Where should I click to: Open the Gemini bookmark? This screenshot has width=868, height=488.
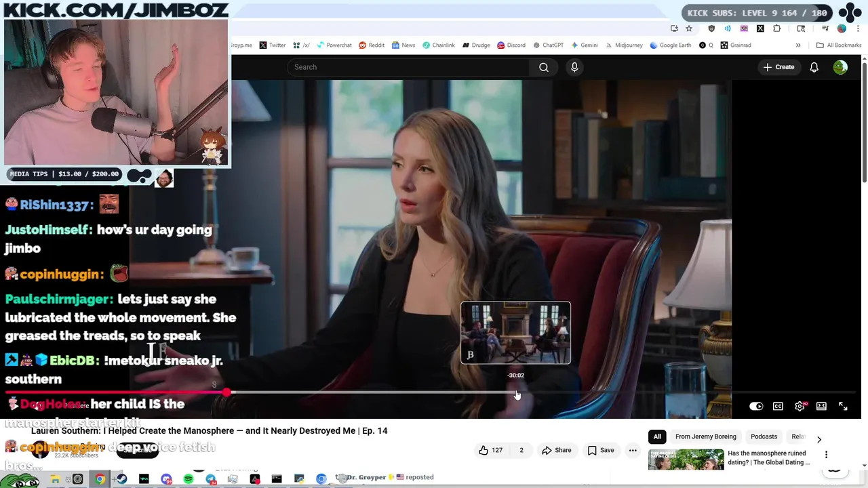pos(584,45)
